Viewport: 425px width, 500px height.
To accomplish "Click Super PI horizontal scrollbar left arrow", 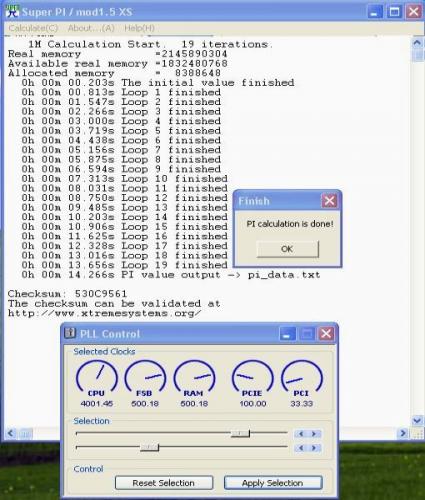I will 10,433.
